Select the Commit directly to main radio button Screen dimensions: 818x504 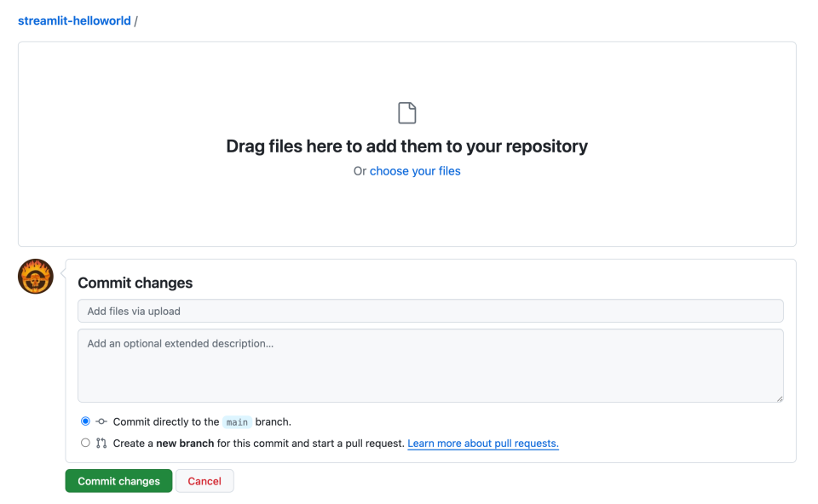(85, 421)
